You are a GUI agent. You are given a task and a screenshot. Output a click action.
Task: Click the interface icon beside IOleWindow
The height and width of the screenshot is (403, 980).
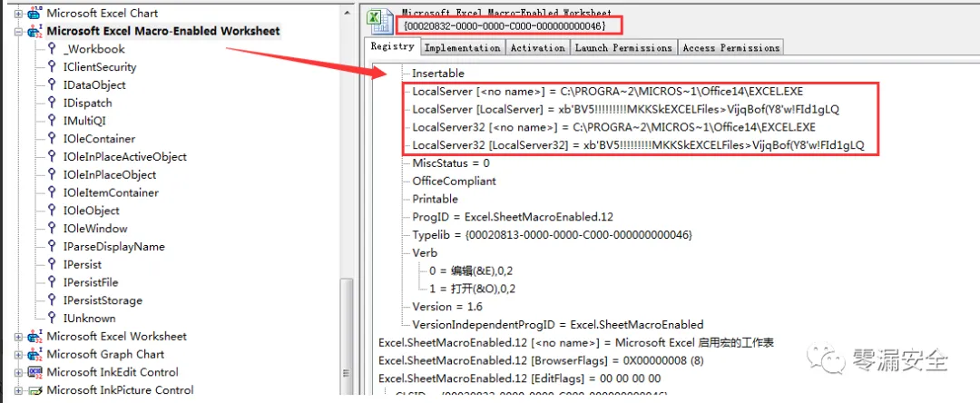(52, 229)
